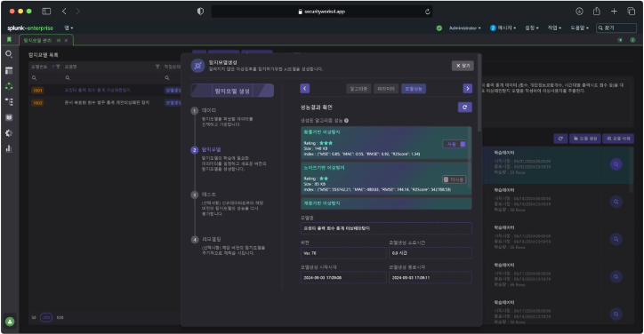Image resolution: width=644 pixels, height=334 pixels.
Task: Open the 앱 dropdown next to Splunk logo
Action: coord(68,28)
